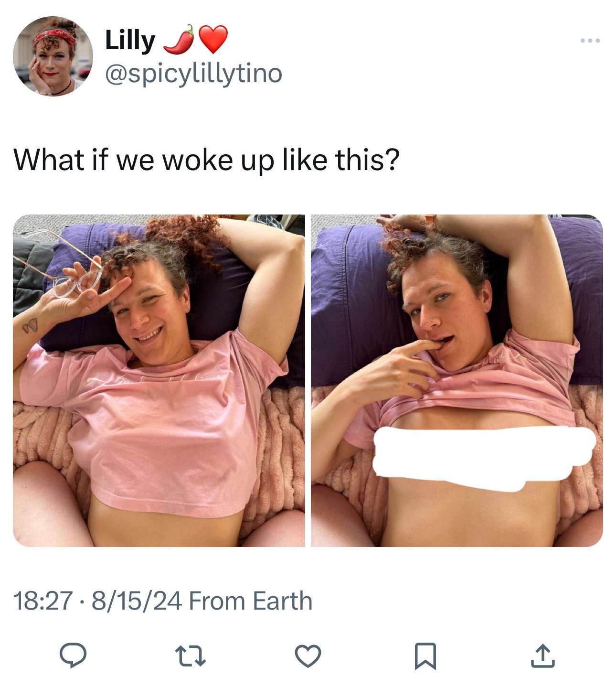Click the chili pepper emoji beside Lilly

(179, 39)
